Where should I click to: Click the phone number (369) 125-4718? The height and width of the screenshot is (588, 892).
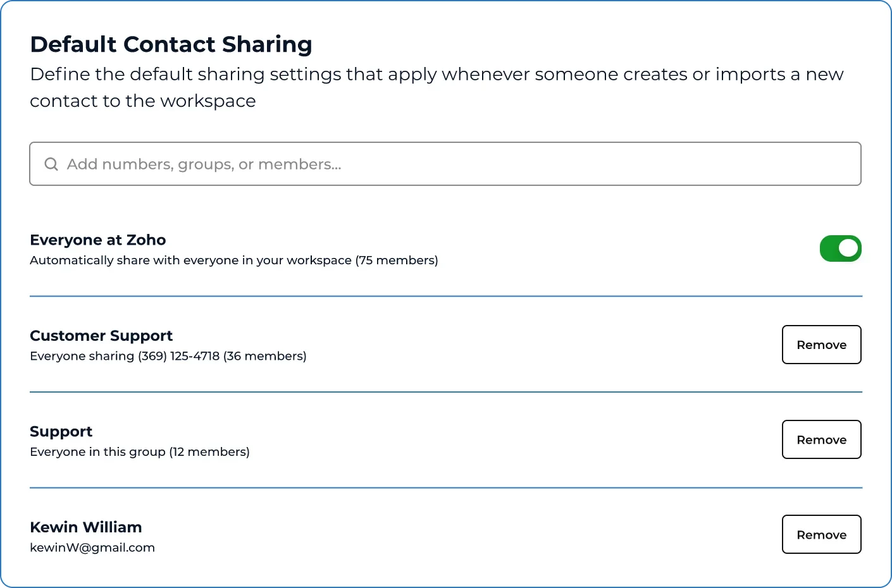178,356
